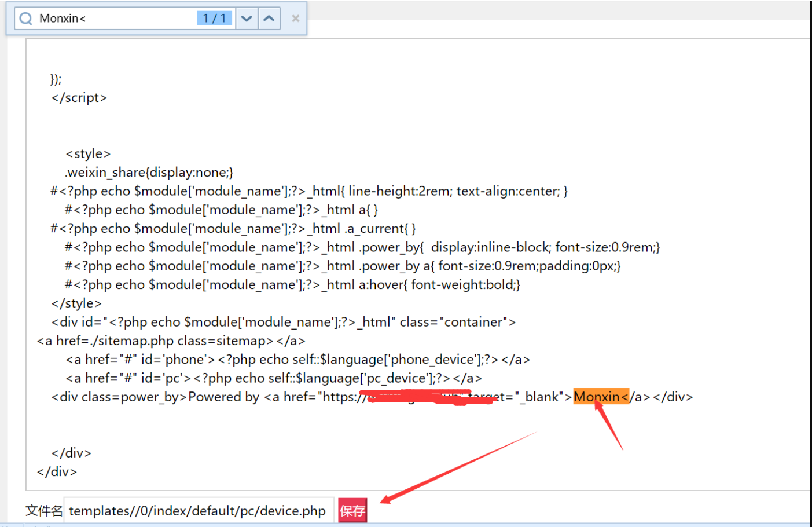Click the line with id='pc' anchor
812x527 pixels.
click(274, 378)
